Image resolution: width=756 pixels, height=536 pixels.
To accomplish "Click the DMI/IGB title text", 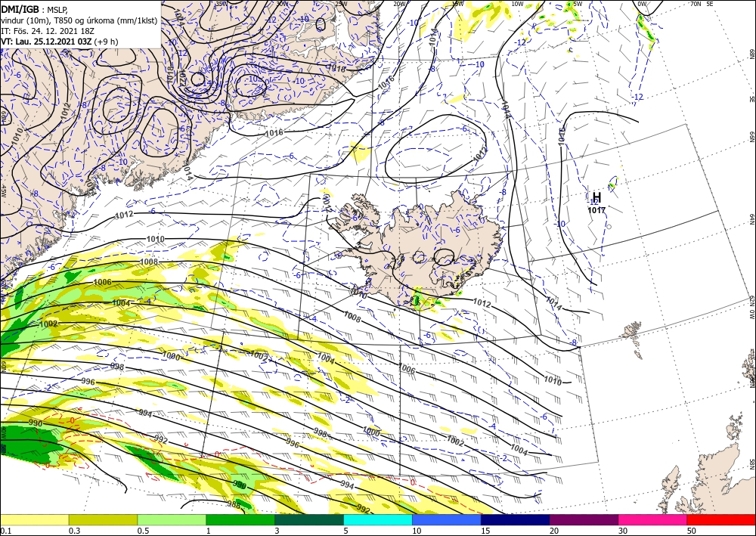I will pos(20,8).
